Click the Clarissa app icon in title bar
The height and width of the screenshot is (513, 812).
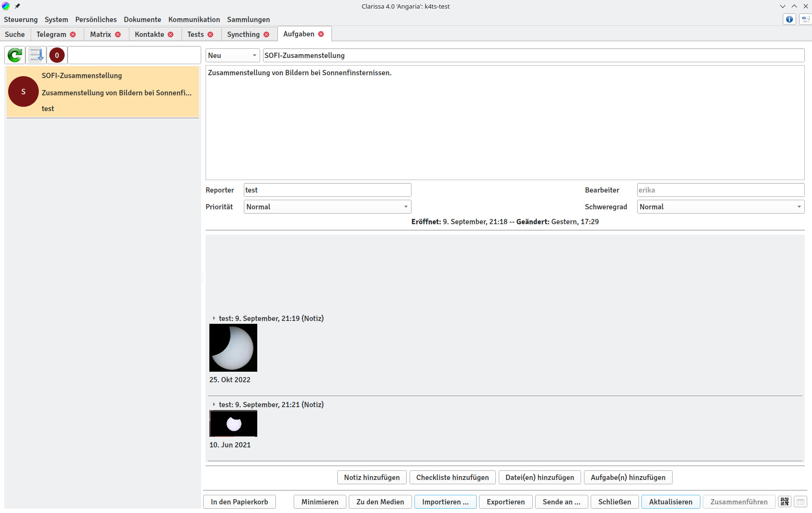[6, 6]
